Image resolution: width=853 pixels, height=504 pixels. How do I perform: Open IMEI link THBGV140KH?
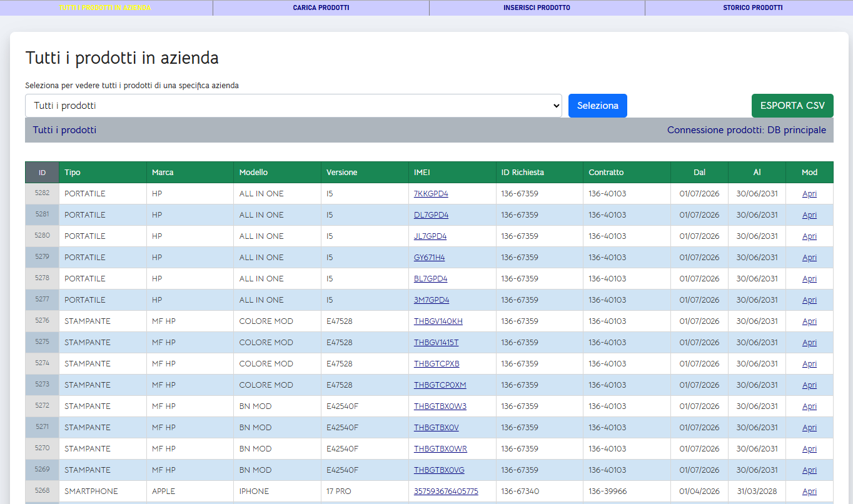[x=438, y=321]
